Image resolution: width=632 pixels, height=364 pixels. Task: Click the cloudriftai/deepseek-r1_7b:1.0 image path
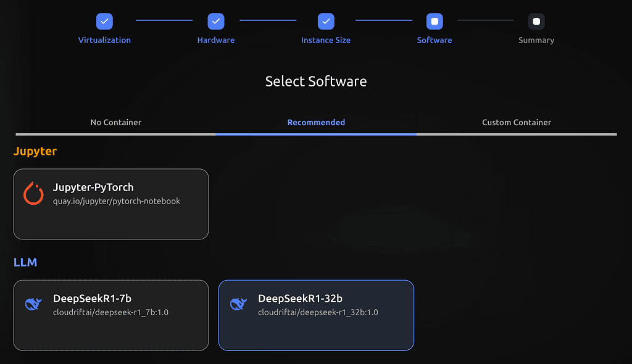pos(110,312)
